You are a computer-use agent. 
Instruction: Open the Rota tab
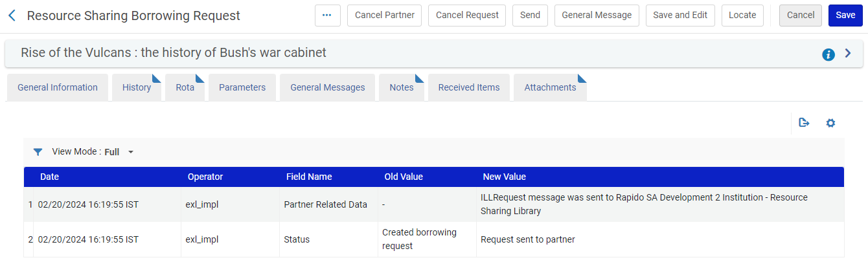185,87
